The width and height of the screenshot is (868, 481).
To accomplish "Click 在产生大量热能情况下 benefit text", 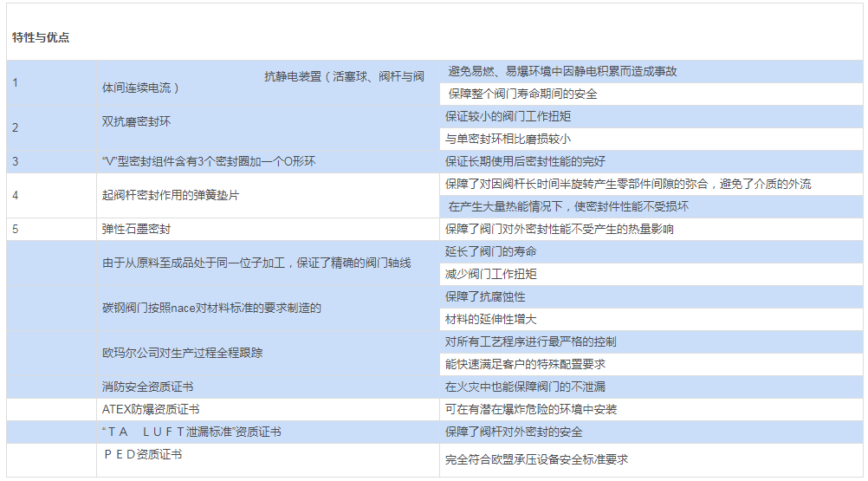I will (567, 206).
